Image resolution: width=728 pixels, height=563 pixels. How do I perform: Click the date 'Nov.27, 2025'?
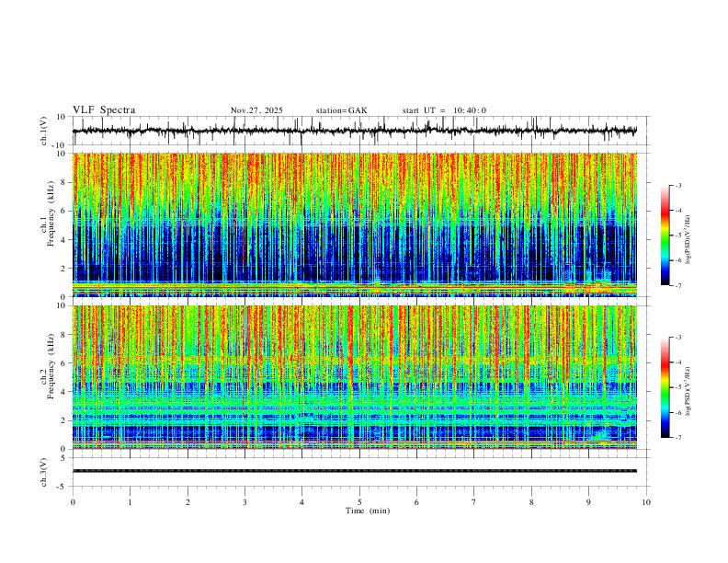pyautogui.click(x=256, y=110)
